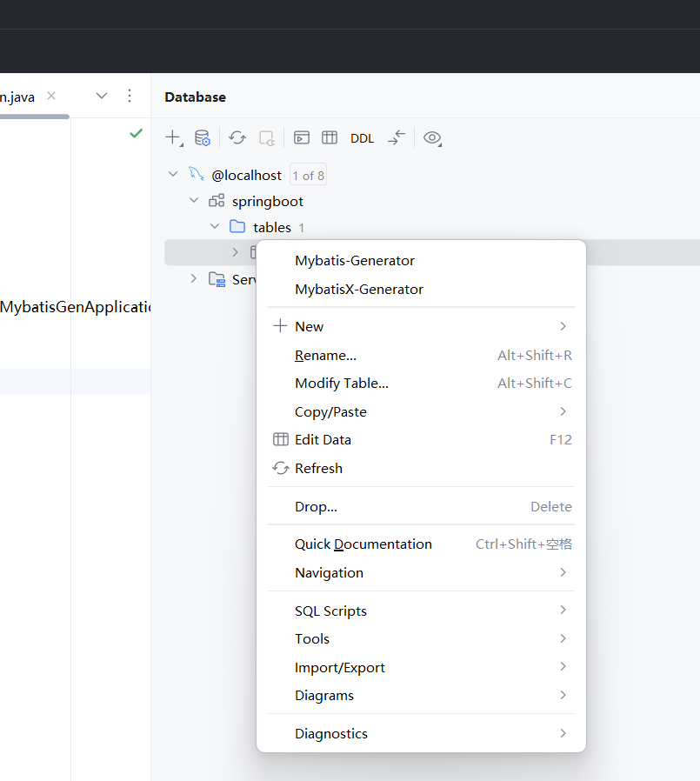Open the Jump to Query Console icon
Viewport: 700px width, 781px height.
tap(302, 137)
